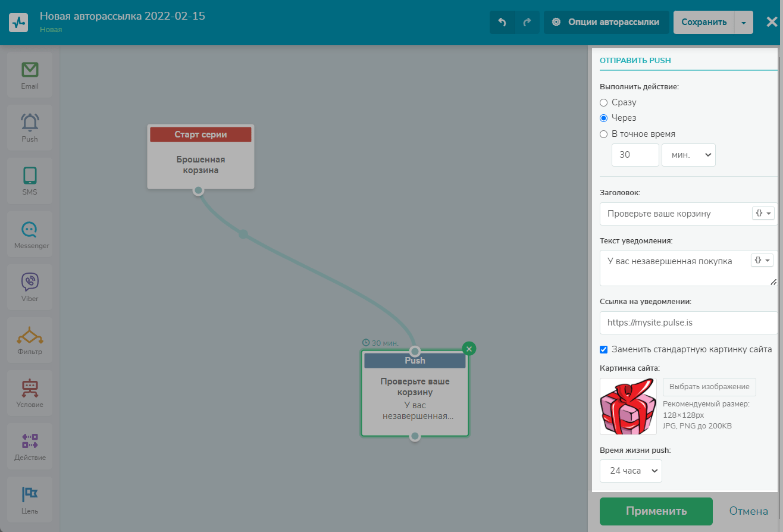The width and height of the screenshot is (783, 532).
Task: Expand the Сохранить arrow dropdown
Action: point(744,22)
